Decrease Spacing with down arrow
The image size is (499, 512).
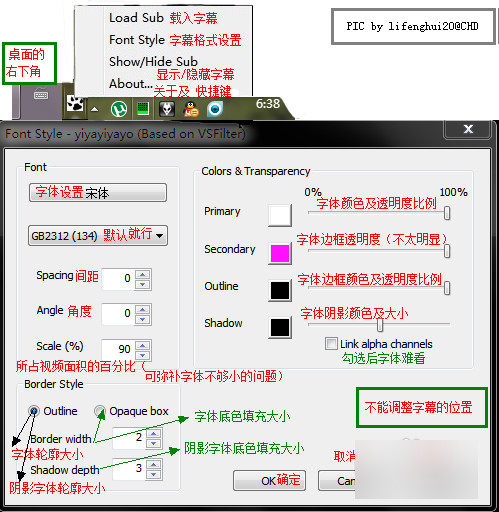pos(143,284)
